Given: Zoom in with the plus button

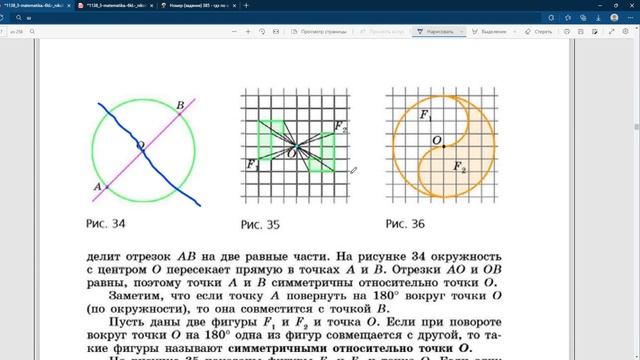Looking at the screenshot, I should [248, 31].
